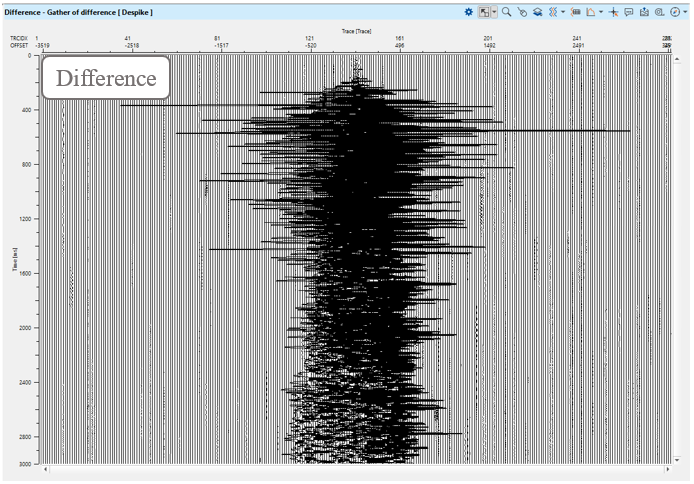Click the OFFSET header label
The image size is (694, 484).
coord(18,46)
